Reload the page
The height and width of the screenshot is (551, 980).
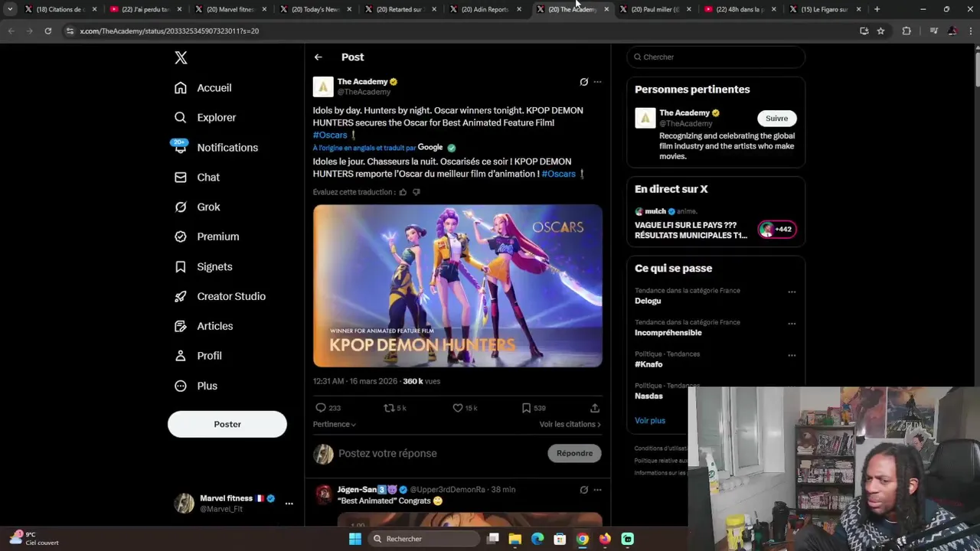pyautogui.click(x=47, y=31)
